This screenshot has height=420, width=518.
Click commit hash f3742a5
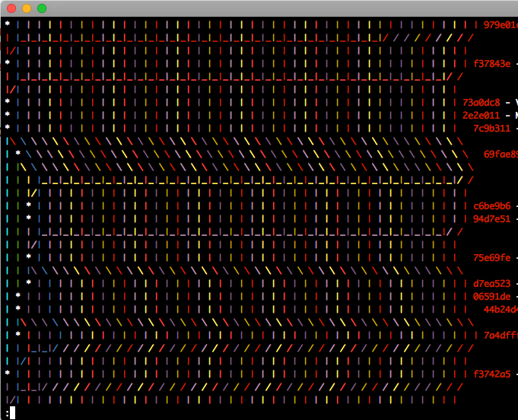click(x=492, y=374)
